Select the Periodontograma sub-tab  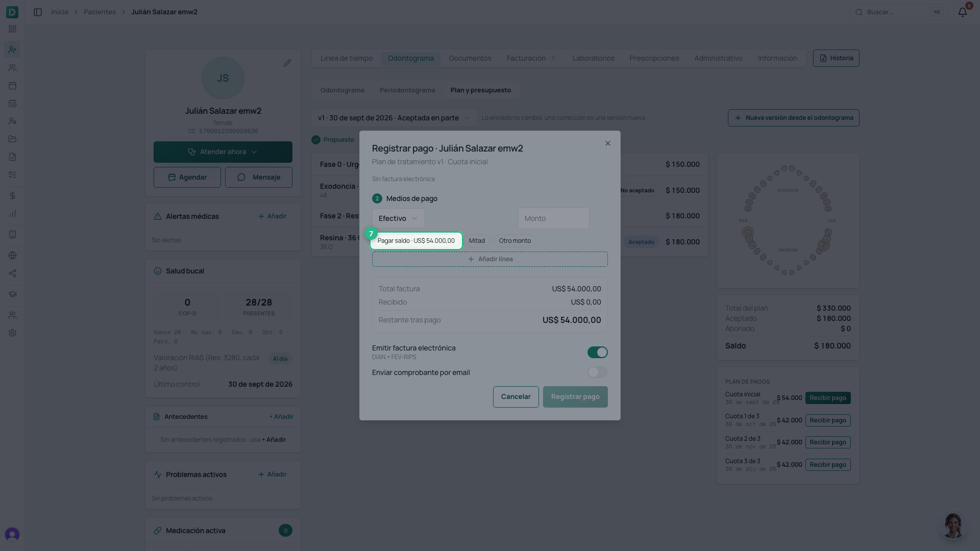coord(407,90)
